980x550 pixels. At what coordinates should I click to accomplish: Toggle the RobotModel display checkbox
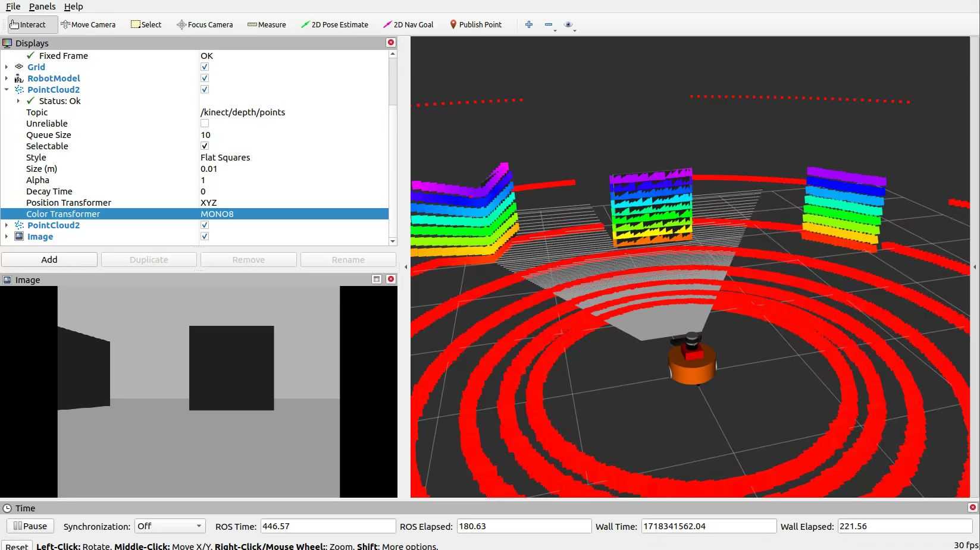tap(205, 78)
